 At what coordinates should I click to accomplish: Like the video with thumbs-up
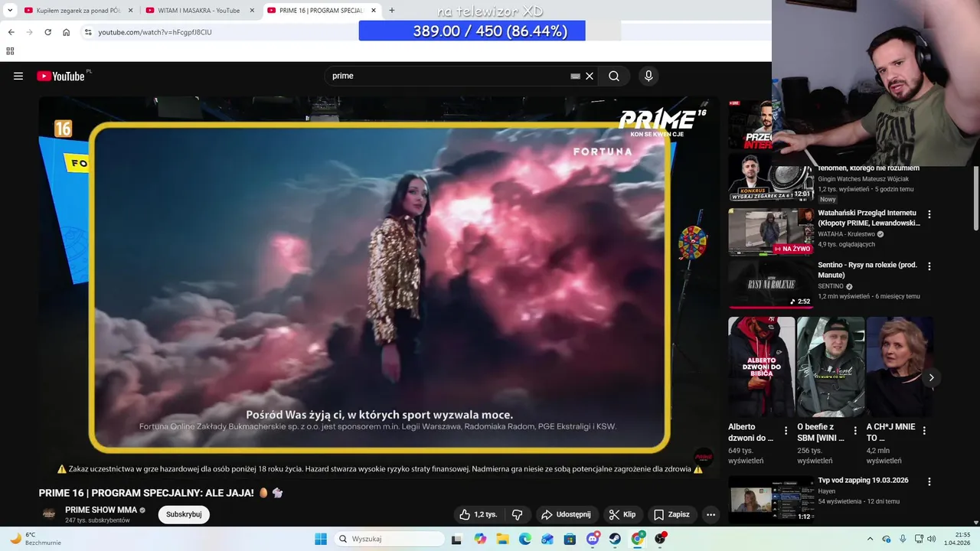478,514
